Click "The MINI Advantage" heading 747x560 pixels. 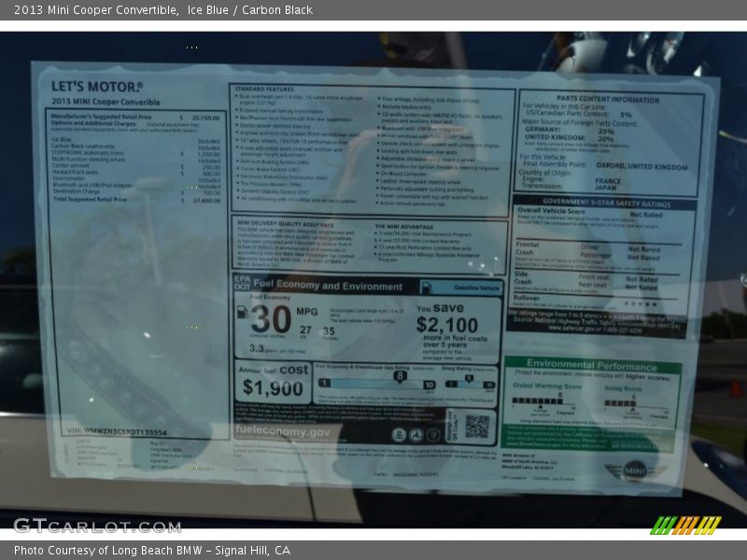(x=404, y=227)
